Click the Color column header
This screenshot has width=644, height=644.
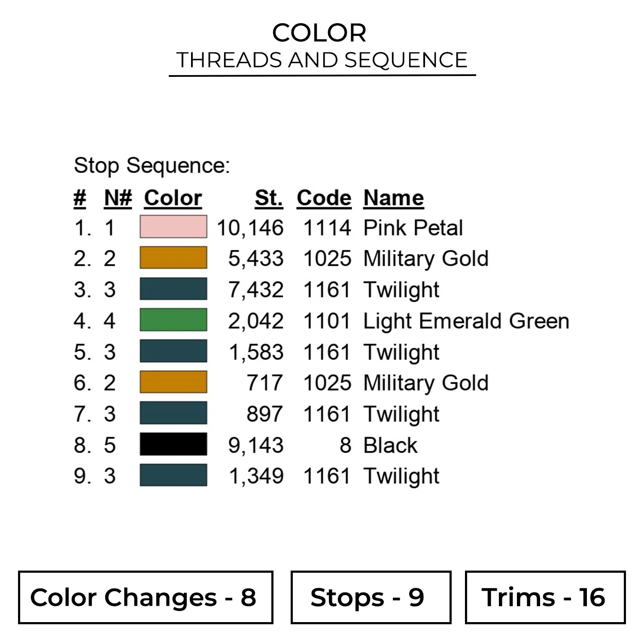point(173,198)
